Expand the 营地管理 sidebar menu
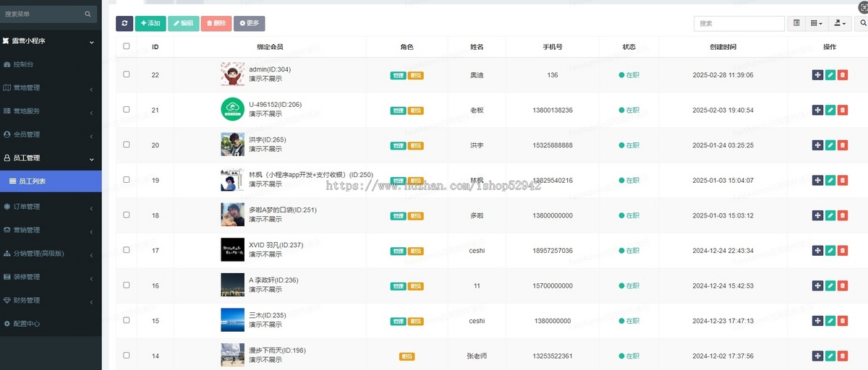The height and width of the screenshot is (370, 868). [x=51, y=88]
